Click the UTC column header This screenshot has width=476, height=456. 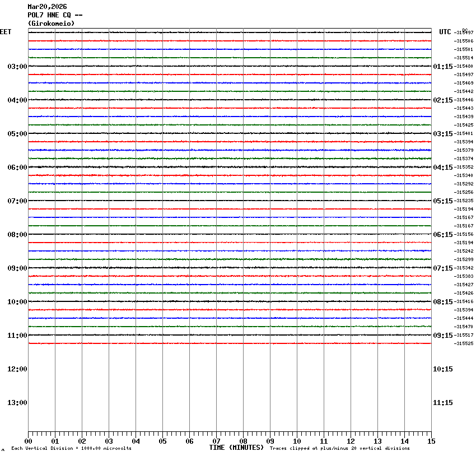445,32
